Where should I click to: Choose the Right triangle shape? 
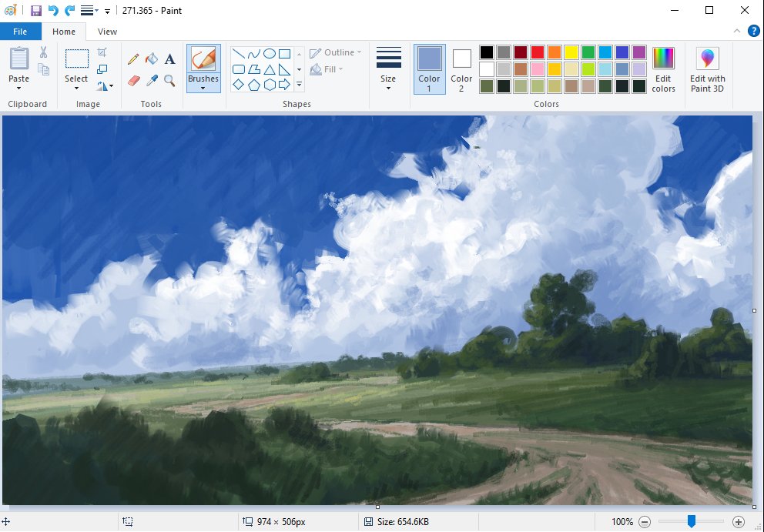(x=284, y=69)
